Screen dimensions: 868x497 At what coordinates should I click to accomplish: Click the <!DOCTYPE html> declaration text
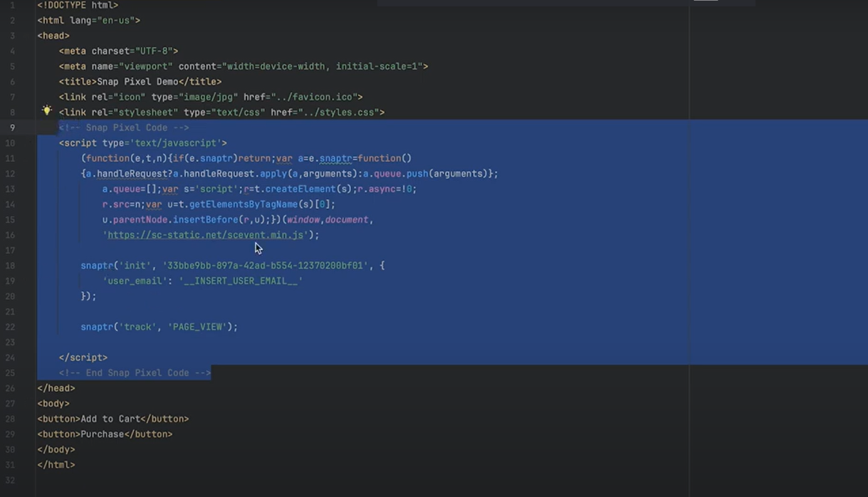pos(78,5)
